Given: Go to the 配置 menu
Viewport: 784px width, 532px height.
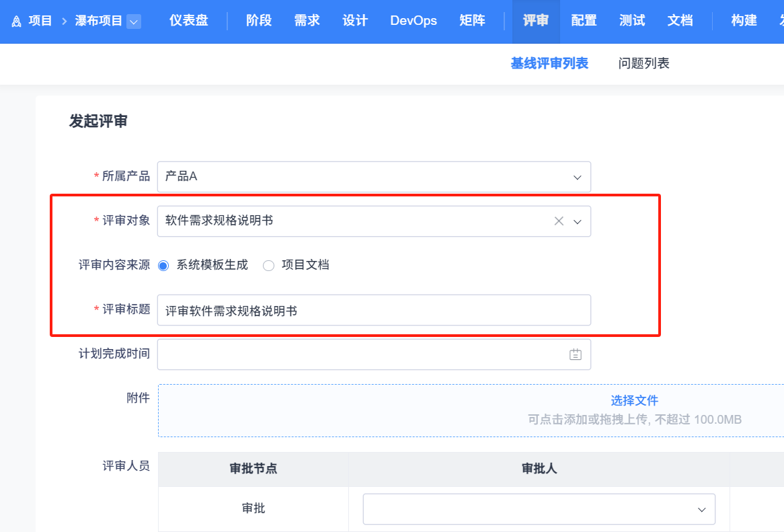Looking at the screenshot, I should [584, 21].
